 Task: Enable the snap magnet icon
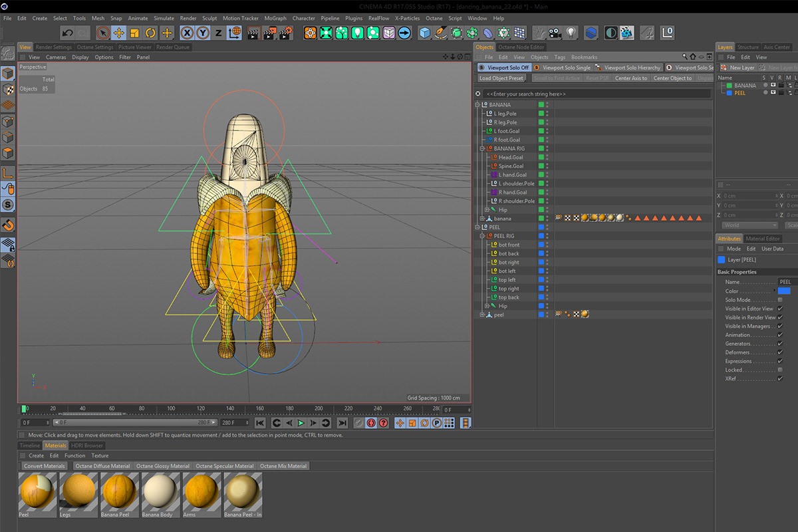click(x=8, y=224)
